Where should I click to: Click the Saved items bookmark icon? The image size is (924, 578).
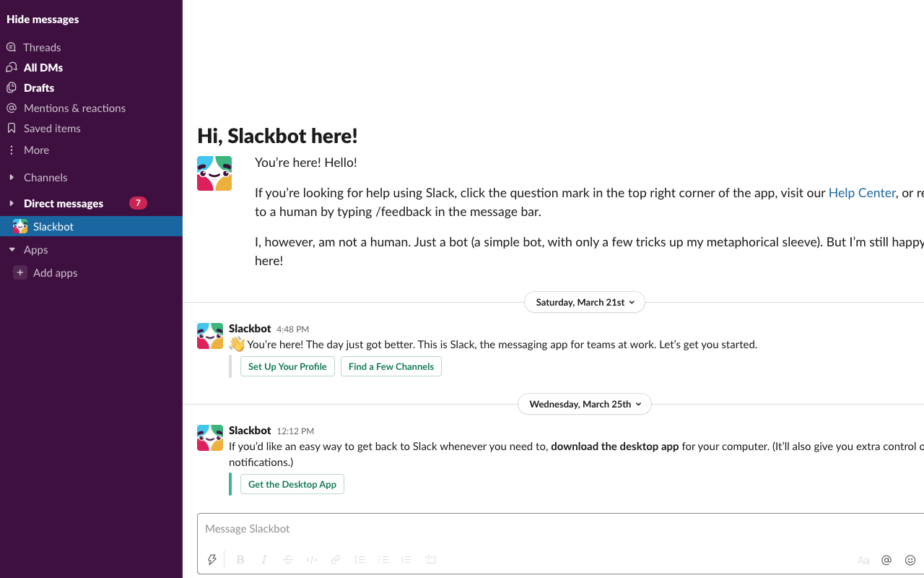point(11,128)
